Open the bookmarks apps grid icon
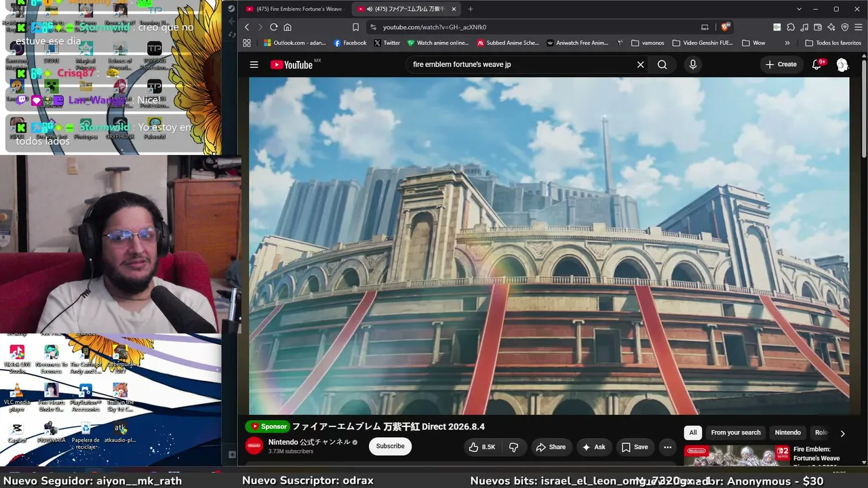The width and height of the screenshot is (868, 488). 247,43
